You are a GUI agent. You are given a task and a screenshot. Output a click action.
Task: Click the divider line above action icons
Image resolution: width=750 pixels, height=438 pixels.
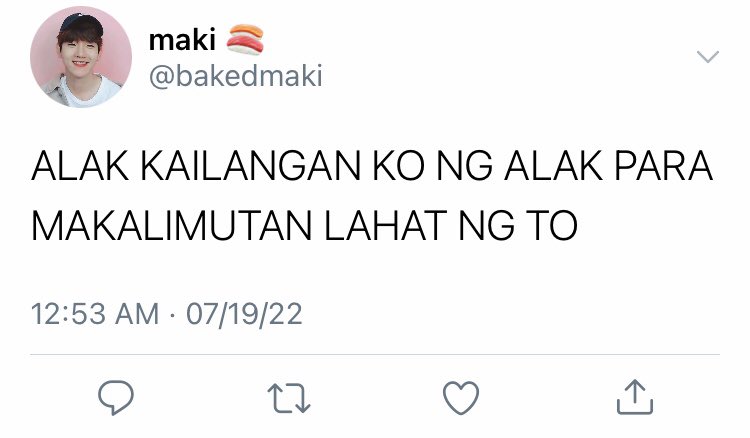click(375, 354)
